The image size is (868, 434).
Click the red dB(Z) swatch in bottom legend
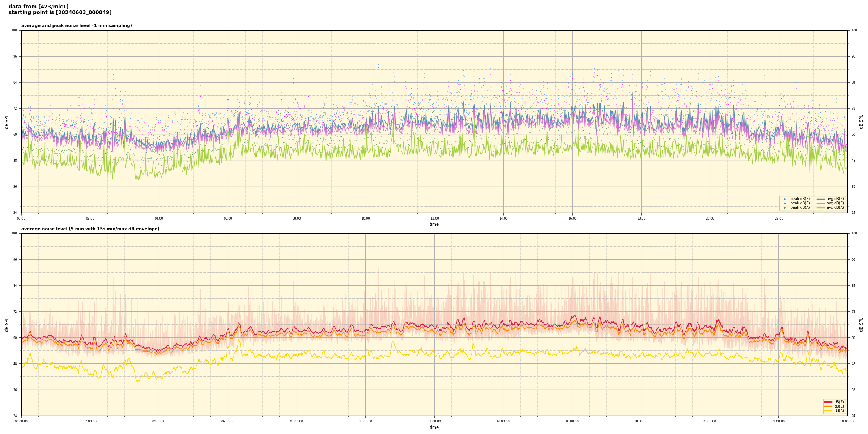coord(828,402)
